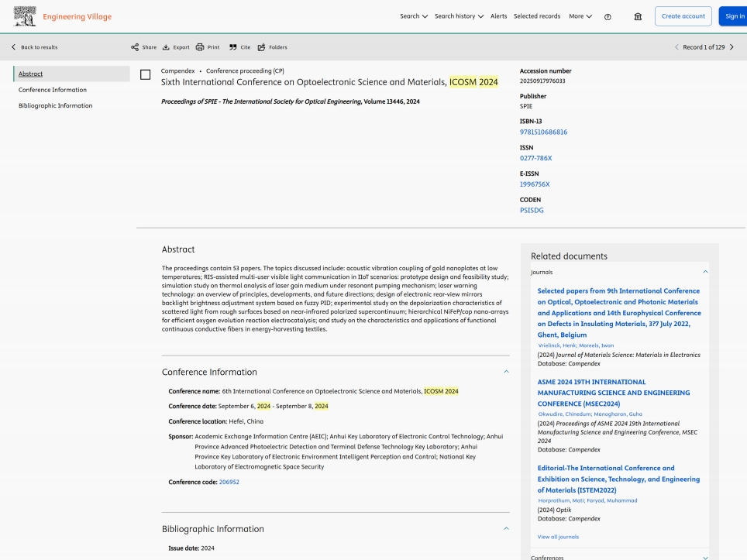747x560 pixels.
Task: Collapse the Related documents Journals list
Action: click(705, 272)
